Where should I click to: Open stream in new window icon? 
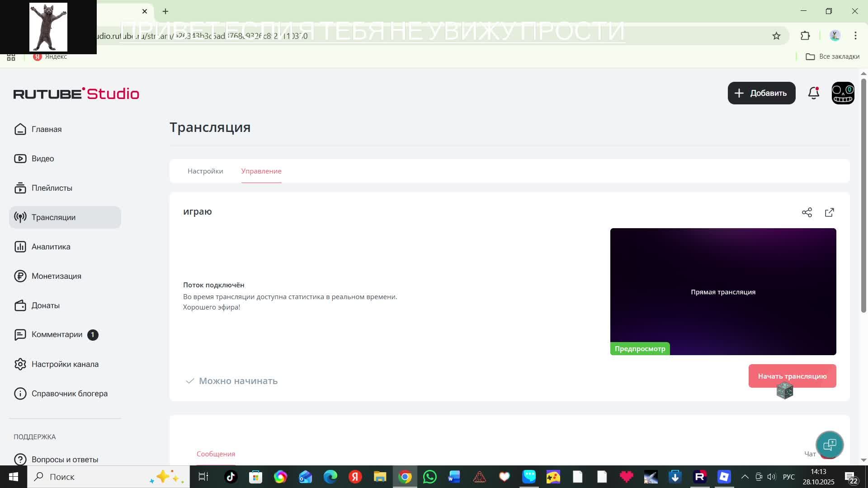[x=830, y=212]
